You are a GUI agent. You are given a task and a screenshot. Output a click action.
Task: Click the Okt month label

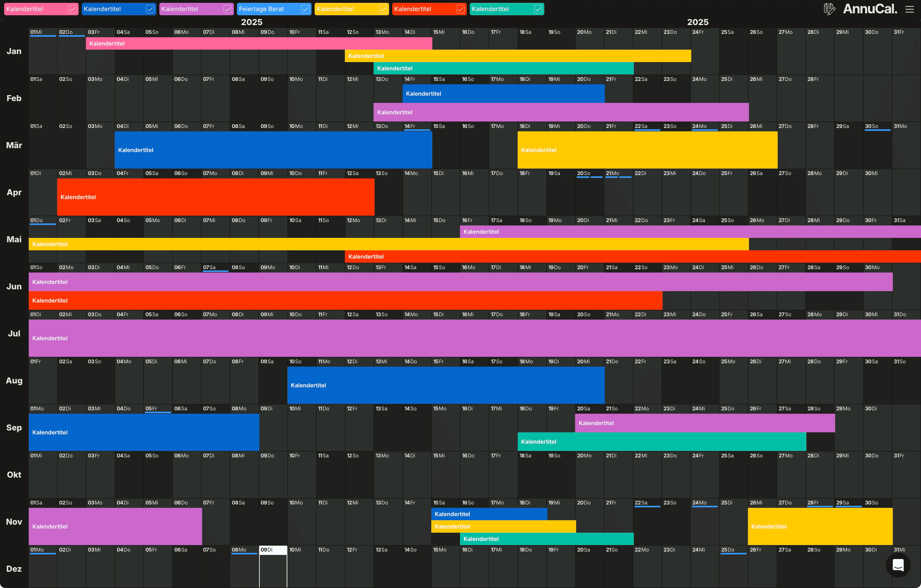point(14,474)
